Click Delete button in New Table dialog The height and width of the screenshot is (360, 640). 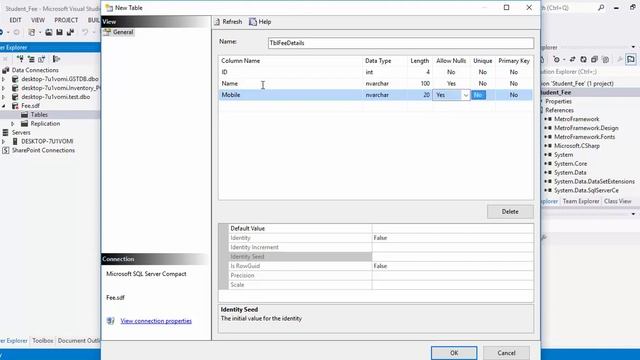tap(510, 211)
